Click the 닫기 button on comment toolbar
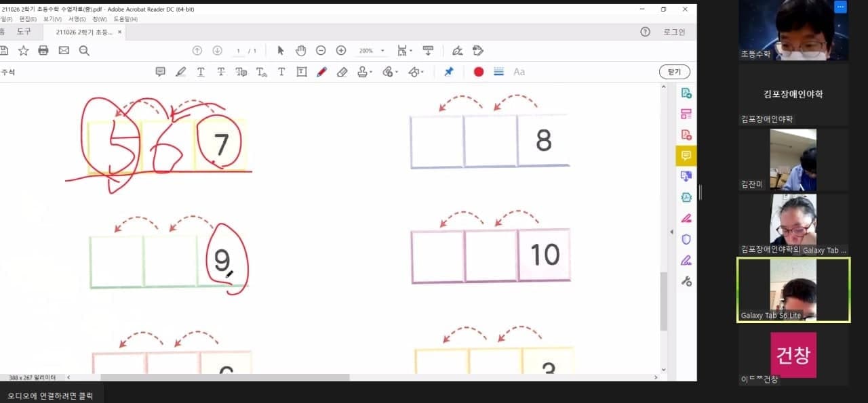868x403 pixels. (675, 72)
